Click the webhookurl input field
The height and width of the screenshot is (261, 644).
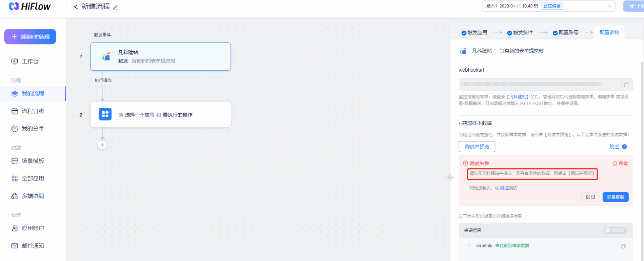[x=540, y=85]
